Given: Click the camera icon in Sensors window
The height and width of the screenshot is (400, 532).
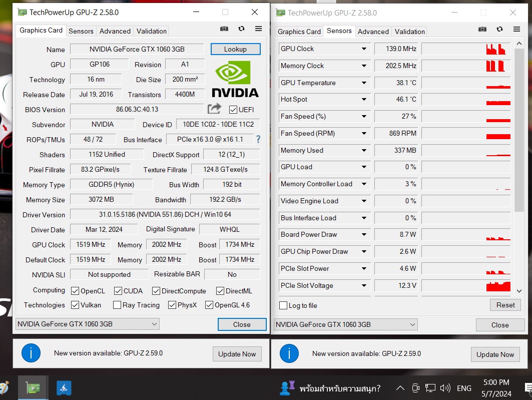Looking at the screenshot, I should coord(482,29).
